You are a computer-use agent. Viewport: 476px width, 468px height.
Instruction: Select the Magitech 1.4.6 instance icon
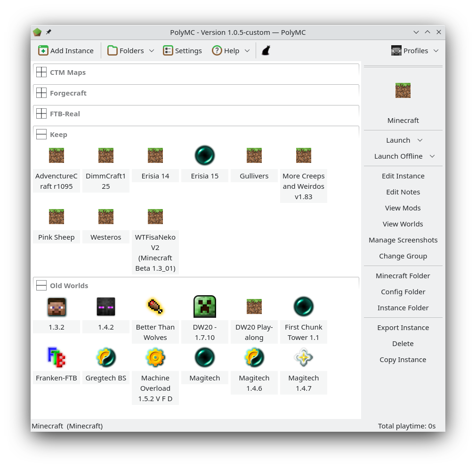[254, 357]
